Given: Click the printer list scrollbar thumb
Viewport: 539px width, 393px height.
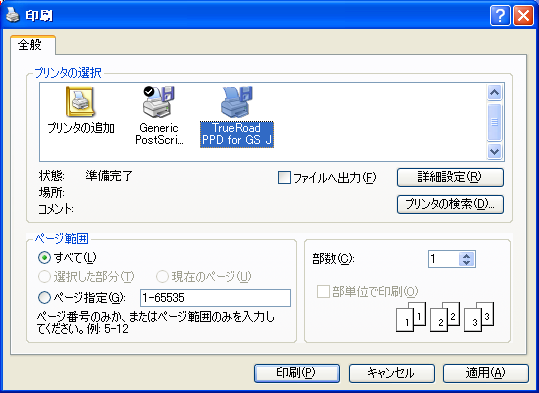Looking at the screenshot, I should coord(494,122).
